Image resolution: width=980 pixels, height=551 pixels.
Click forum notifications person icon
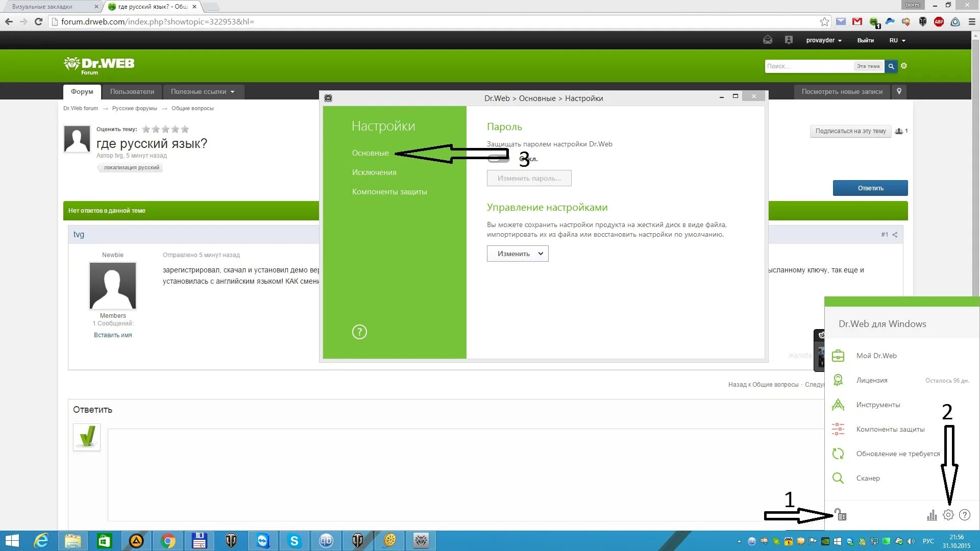(x=789, y=40)
